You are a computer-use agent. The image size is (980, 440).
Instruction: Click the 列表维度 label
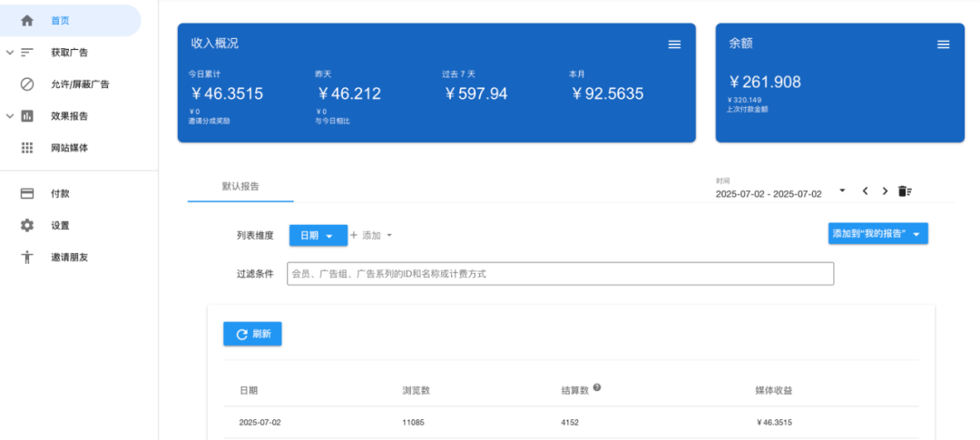click(255, 236)
